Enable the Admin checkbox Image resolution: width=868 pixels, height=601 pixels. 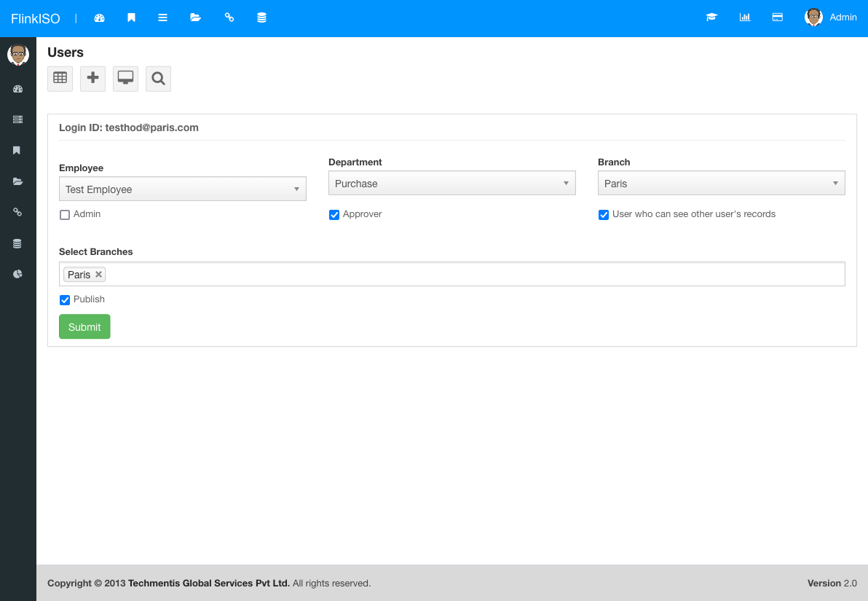coord(65,215)
